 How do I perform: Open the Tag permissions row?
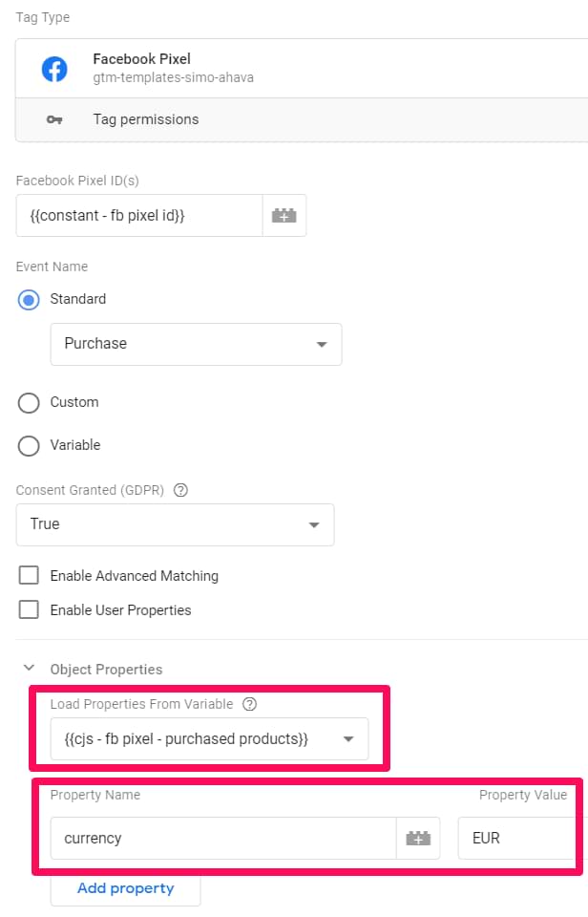click(143, 119)
